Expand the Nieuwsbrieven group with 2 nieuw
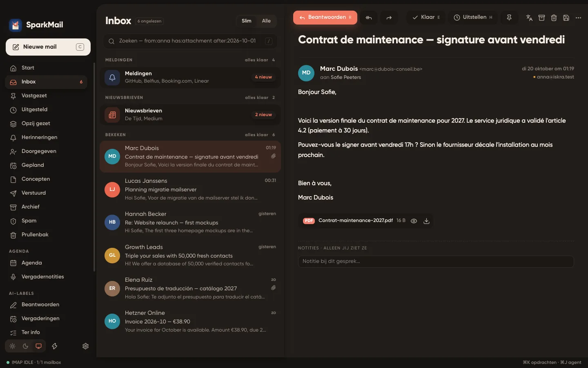This screenshot has height=368, width=588. point(190,115)
